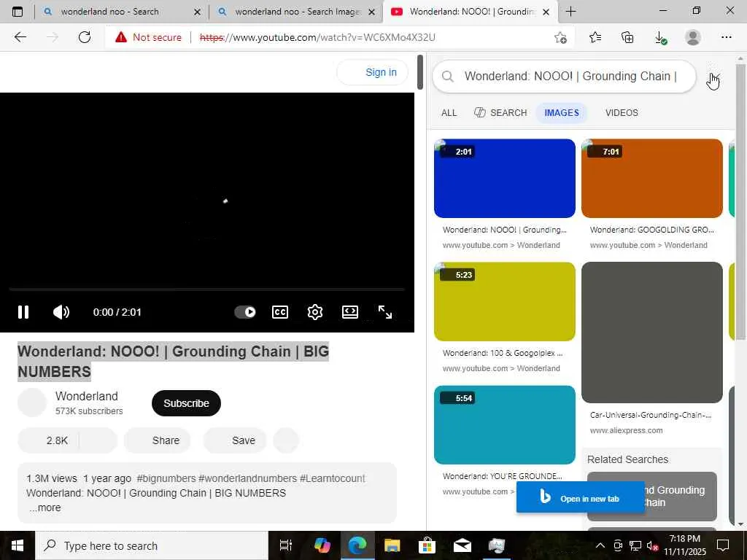Switch to theater mode view
The height and width of the screenshot is (560, 747).
coord(350,312)
